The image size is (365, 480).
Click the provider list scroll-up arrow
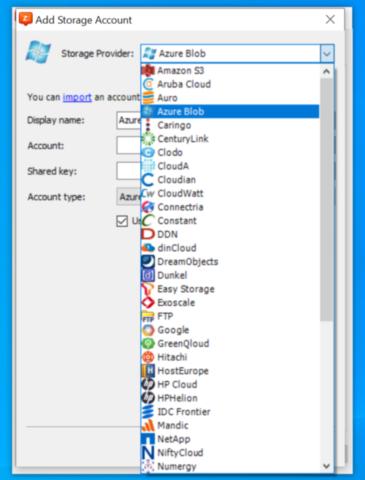click(x=327, y=71)
